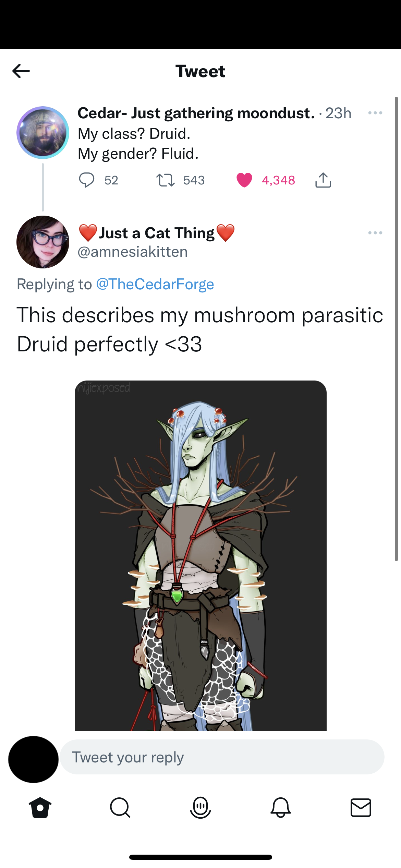Open the Cedar- Just gathering moondust name

click(x=196, y=113)
